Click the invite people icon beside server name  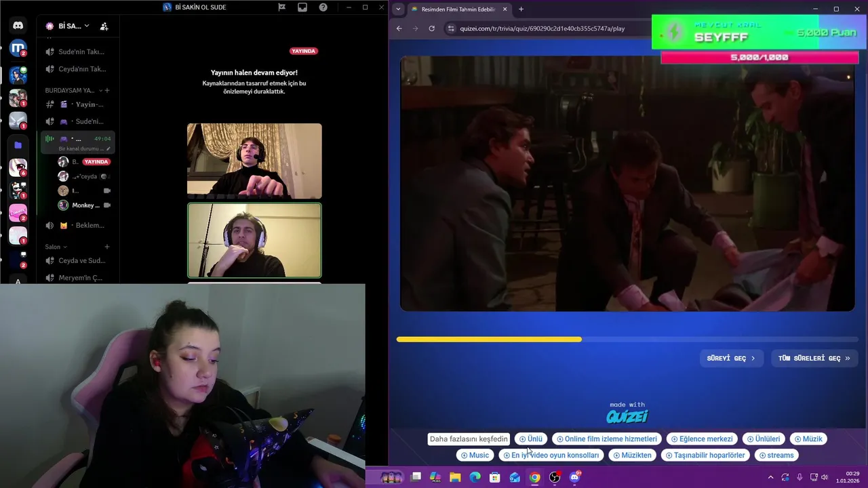point(104,26)
